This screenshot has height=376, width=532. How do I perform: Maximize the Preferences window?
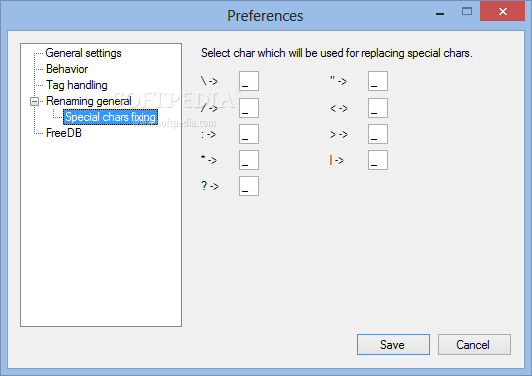467,11
